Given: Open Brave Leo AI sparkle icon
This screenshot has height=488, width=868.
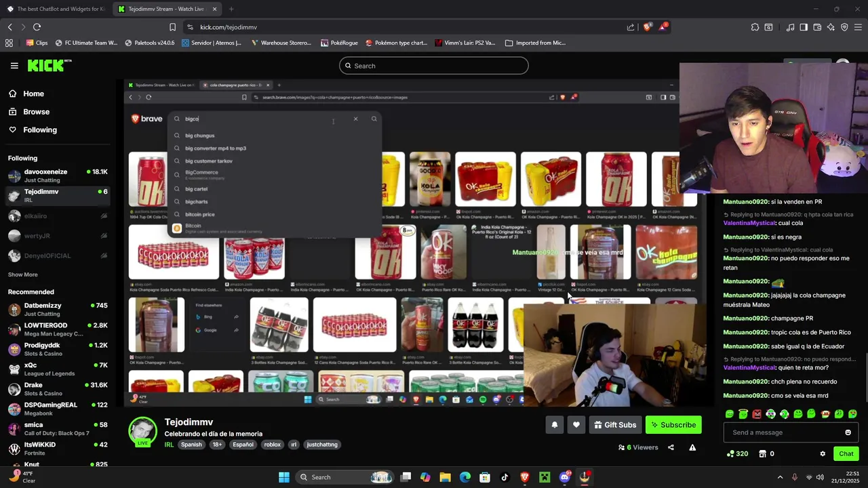Looking at the screenshot, I should tap(831, 27).
